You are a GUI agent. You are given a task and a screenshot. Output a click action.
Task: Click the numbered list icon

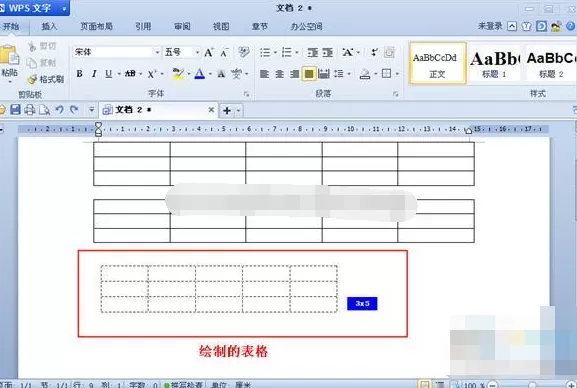pyautogui.click(x=287, y=53)
